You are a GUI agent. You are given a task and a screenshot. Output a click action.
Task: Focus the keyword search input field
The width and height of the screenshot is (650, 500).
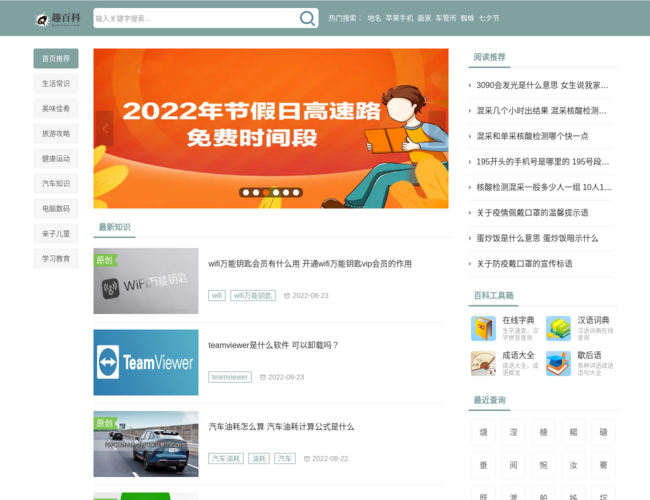[x=195, y=18]
